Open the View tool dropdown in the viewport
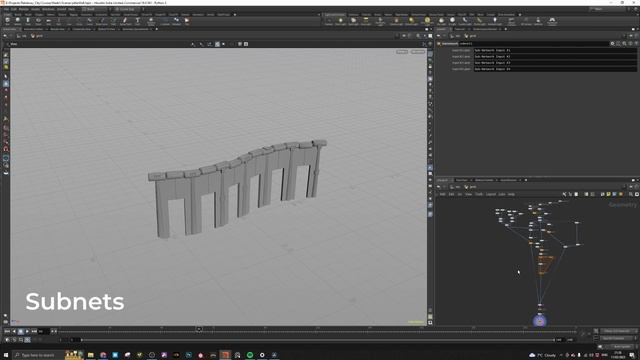The width and height of the screenshot is (640, 360). [x=13, y=44]
